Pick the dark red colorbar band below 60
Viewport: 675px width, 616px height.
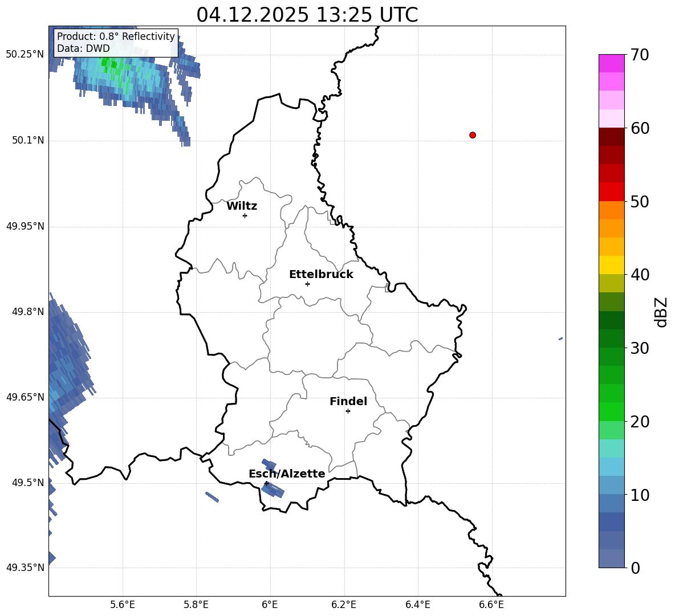612,137
